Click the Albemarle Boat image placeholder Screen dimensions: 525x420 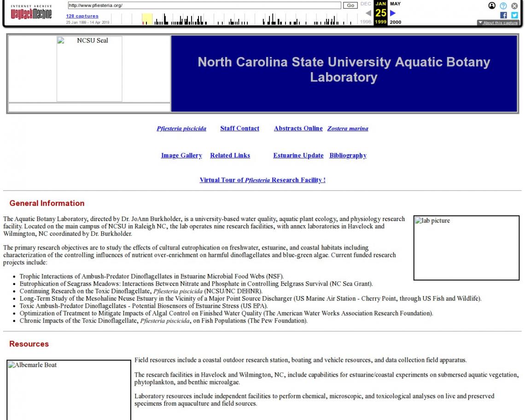click(x=69, y=390)
